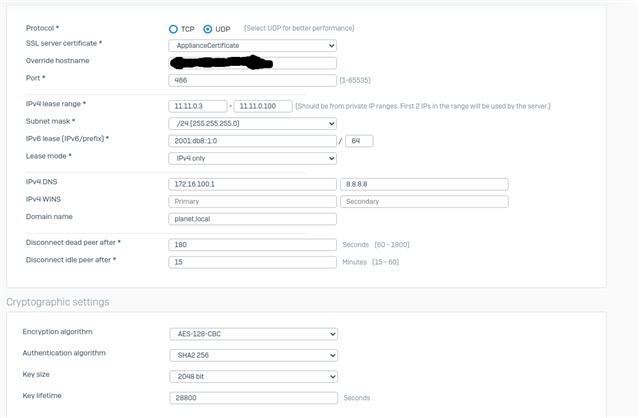Open the Encryption algorithm dropdown
The image size is (639, 418).
pyautogui.click(x=253, y=334)
